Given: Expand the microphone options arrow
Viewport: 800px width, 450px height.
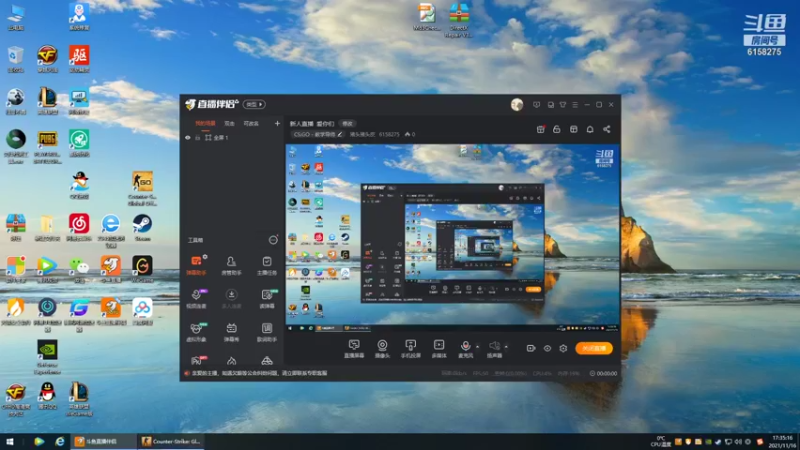Looking at the screenshot, I should coord(478,347).
